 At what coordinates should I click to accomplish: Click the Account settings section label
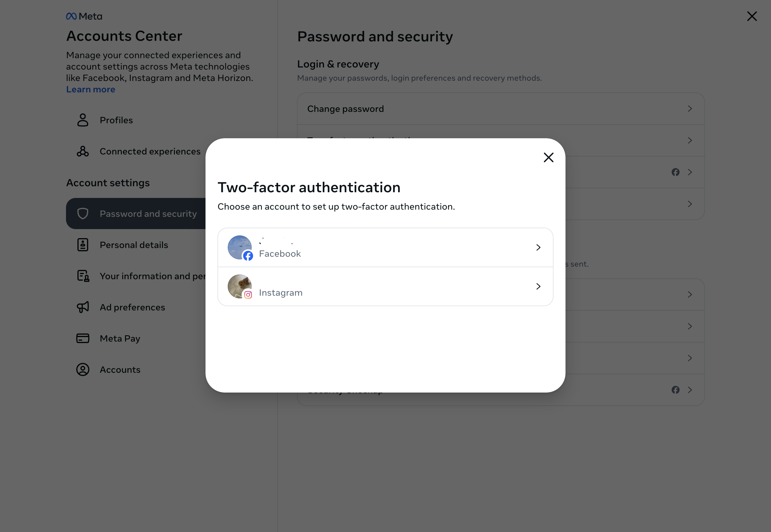108,183
